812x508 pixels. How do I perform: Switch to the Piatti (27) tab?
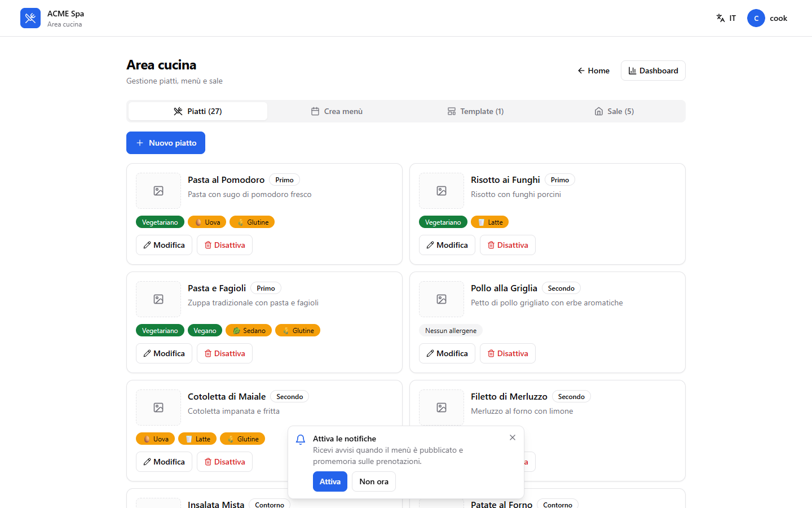(198, 111)
